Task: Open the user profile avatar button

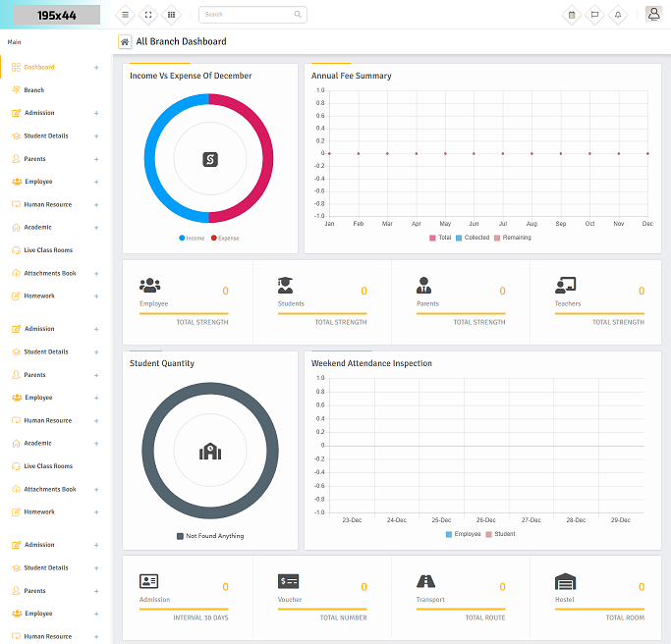Action: 653,14
